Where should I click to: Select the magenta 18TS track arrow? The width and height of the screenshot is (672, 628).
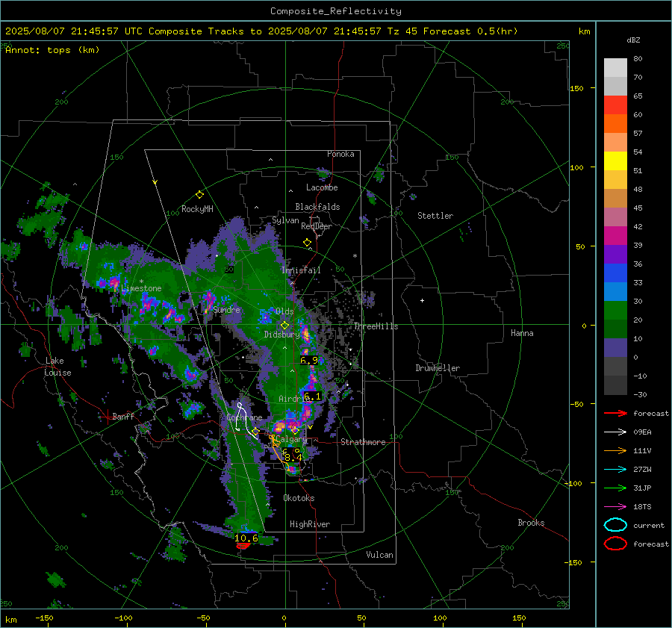[x=615, y=507]
